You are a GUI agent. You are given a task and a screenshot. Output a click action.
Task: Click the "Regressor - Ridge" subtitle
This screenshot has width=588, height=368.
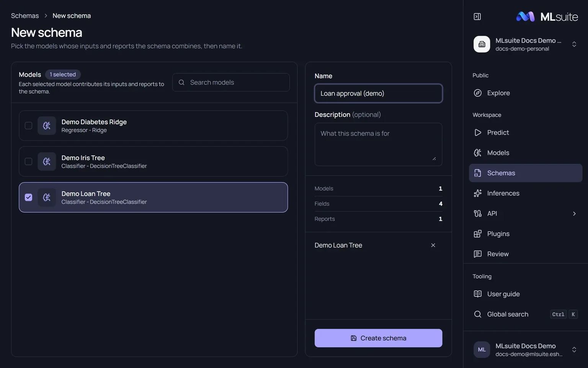[x=84, y=130]
